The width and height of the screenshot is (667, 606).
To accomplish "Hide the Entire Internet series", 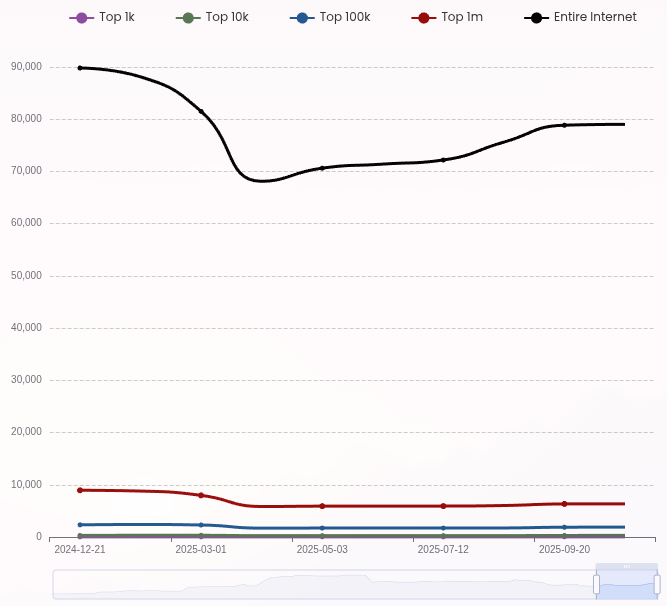I will [581, 18].
